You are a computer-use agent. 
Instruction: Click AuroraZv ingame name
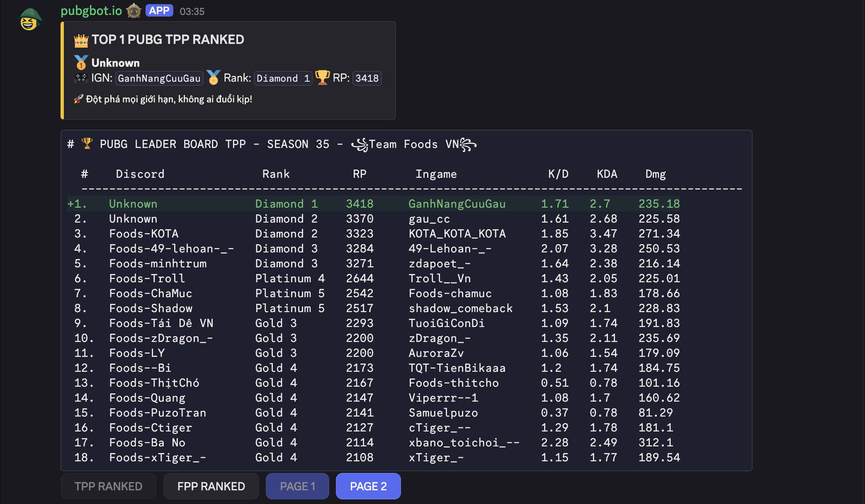(x=436, y=353)
